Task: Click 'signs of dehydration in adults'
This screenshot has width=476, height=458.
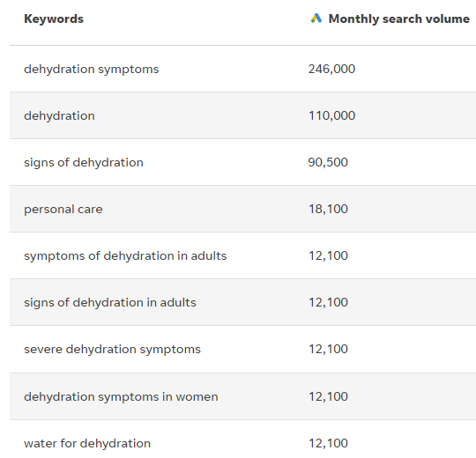Action: tap(110, 302)
